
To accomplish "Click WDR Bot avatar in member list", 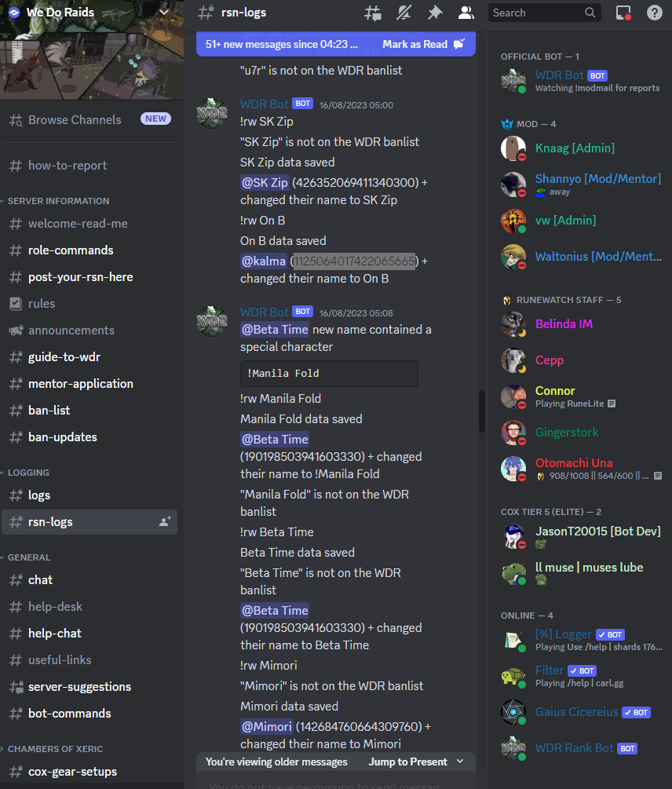I will (513, 81).
